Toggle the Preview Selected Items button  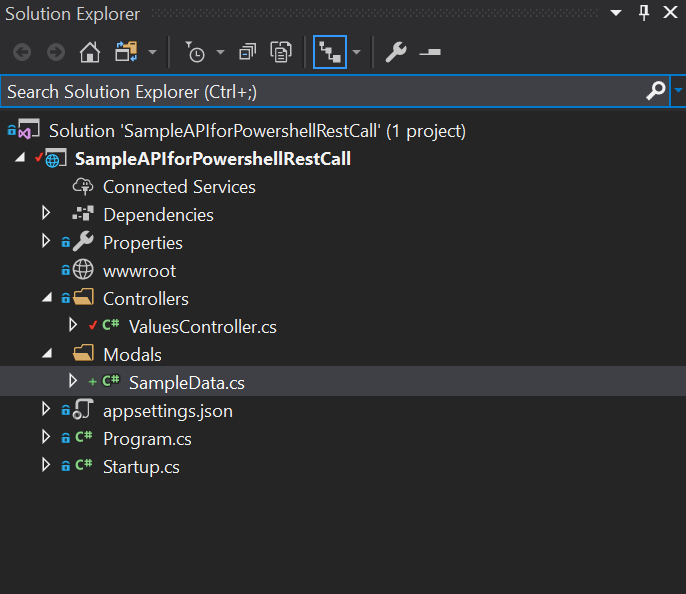[x=430, y=53]
